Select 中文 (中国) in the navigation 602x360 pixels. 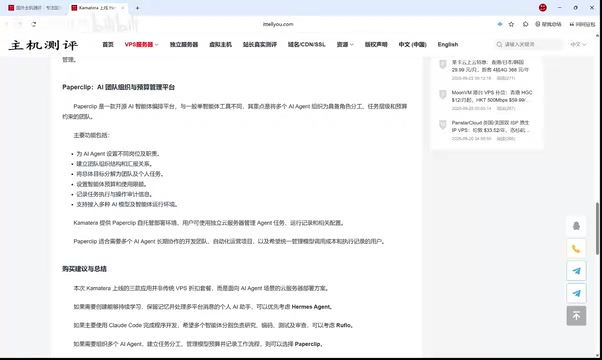click(x=412, y=45)
